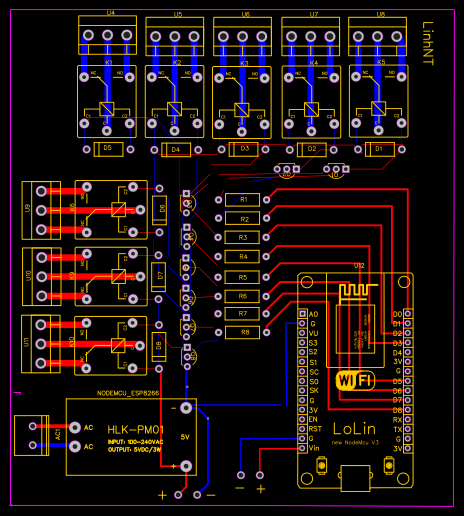Select the R5 resistor footprint
Viewport: 464px width, 516px height.
click(x=242, y=277)
